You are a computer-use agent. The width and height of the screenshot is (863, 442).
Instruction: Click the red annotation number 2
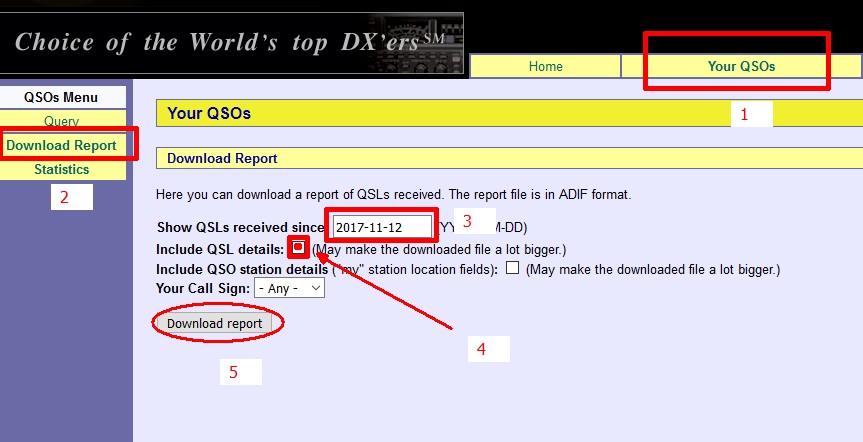pos(65,197)
